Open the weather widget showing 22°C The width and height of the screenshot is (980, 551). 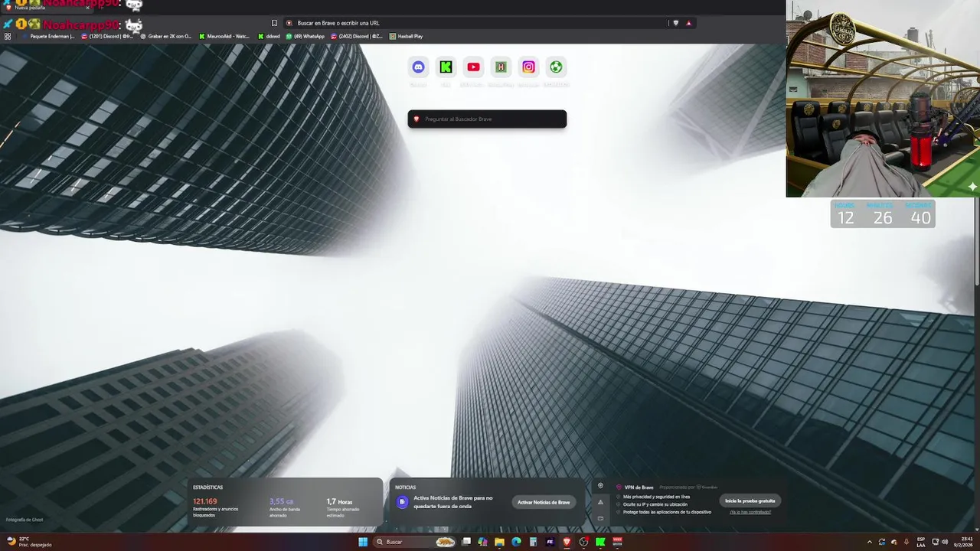coord(29,542)
